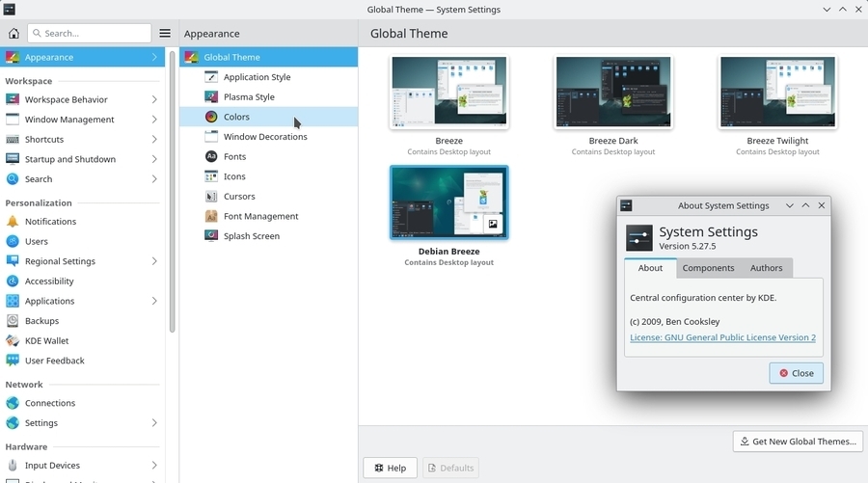Switch to the Authors tab
The height and width of the screenshot is (483, 868).
[x=766, y=268]
